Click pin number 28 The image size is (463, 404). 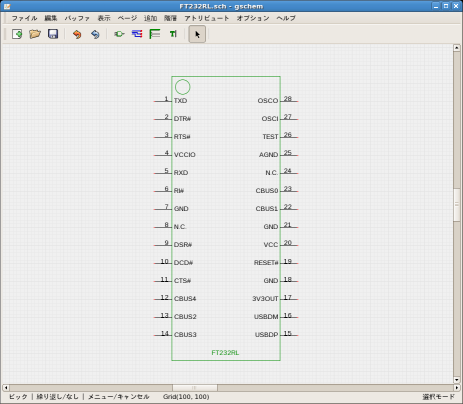(288, 99)
